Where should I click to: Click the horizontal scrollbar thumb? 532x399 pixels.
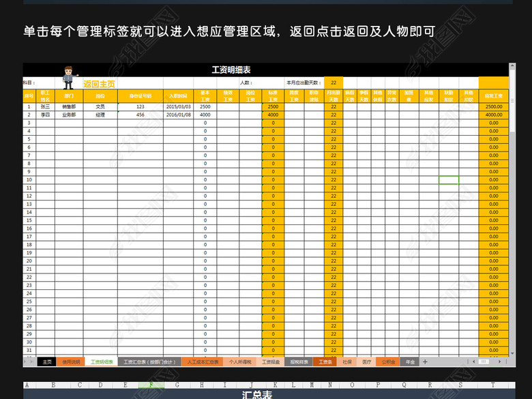[484, 361]
